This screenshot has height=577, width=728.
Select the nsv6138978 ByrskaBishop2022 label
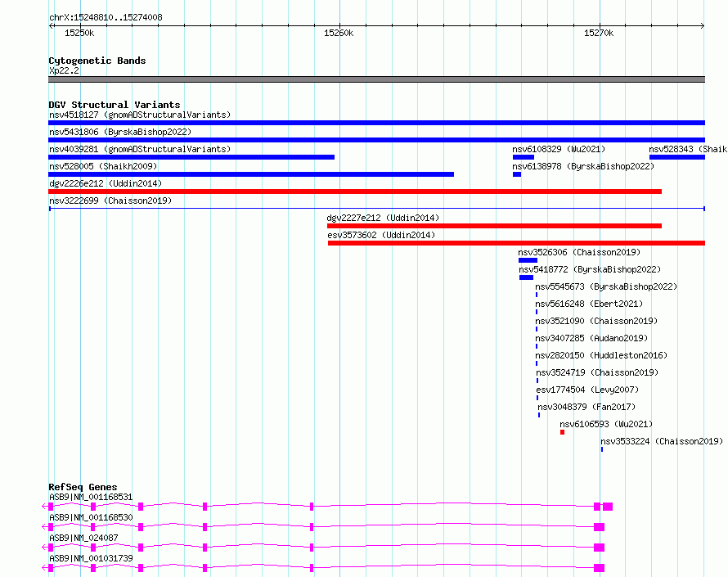pyautogui.click(x=583, y=166)
